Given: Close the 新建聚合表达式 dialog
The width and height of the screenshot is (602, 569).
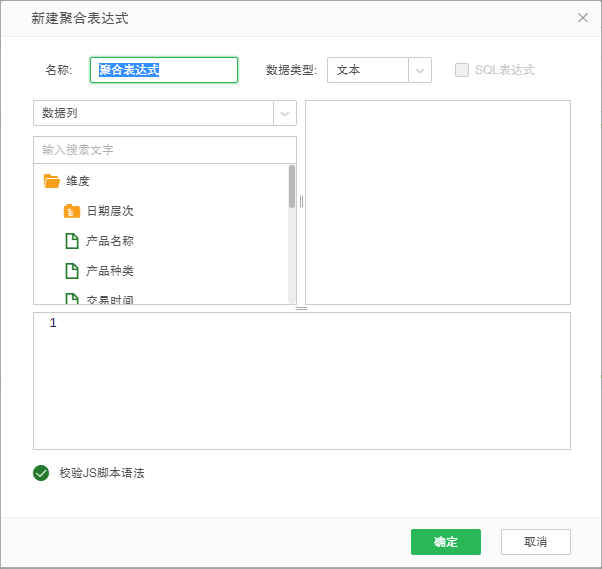Looking at the screenshot, I should 583,18.
